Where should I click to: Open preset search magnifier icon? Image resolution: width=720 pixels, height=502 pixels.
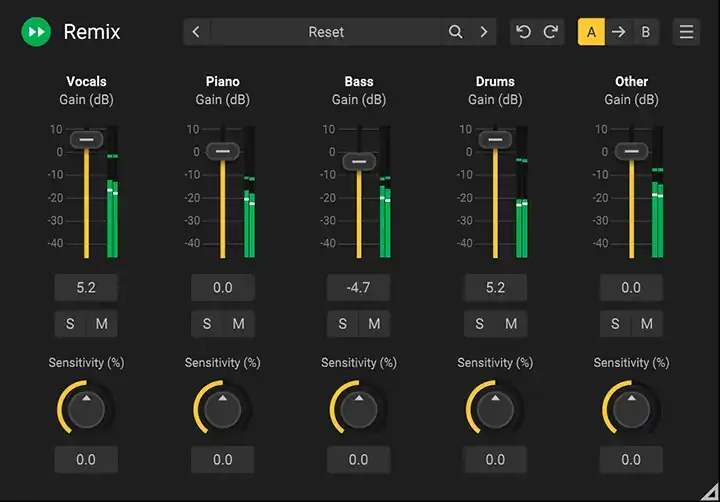(456, 32)
